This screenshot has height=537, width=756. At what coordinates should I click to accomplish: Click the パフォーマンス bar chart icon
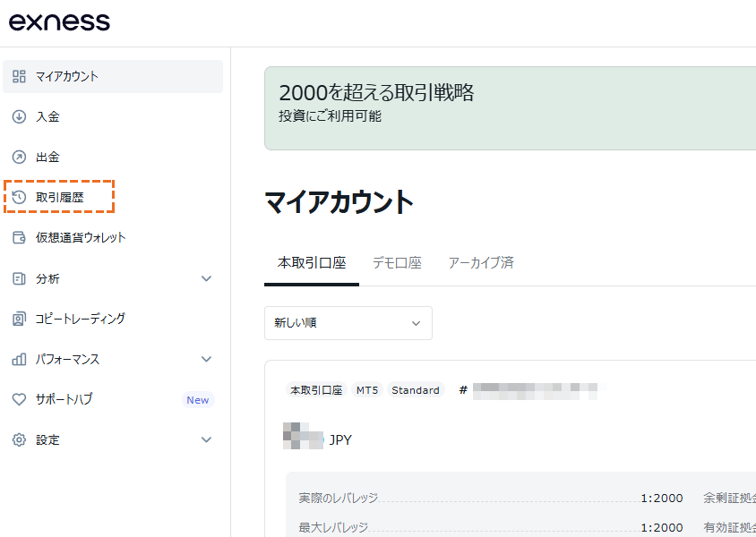click(19, 359)
